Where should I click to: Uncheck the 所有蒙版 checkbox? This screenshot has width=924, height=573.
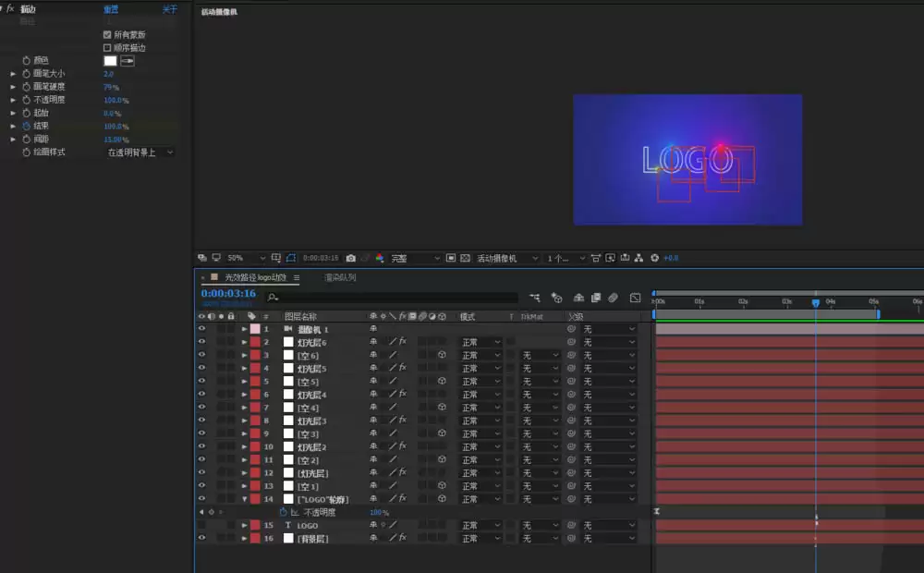point(107,35)
